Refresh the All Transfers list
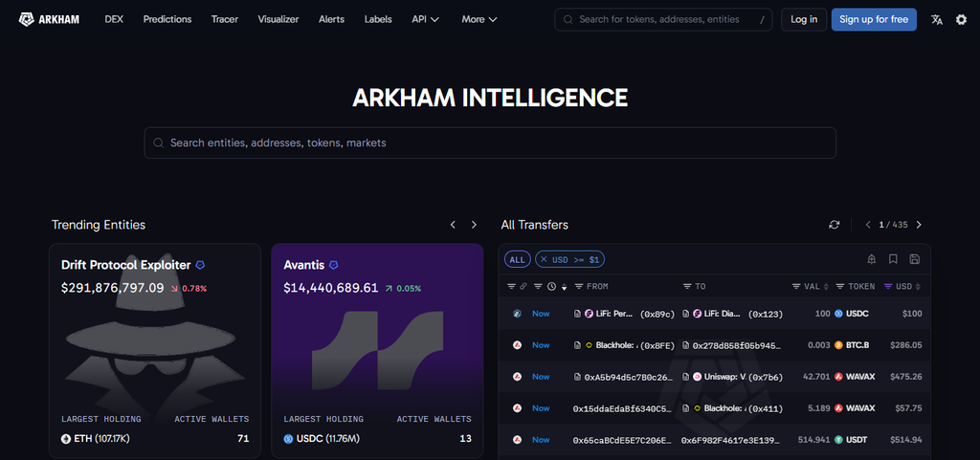Viewport: 980px width, 460px height. click(835, 225)
